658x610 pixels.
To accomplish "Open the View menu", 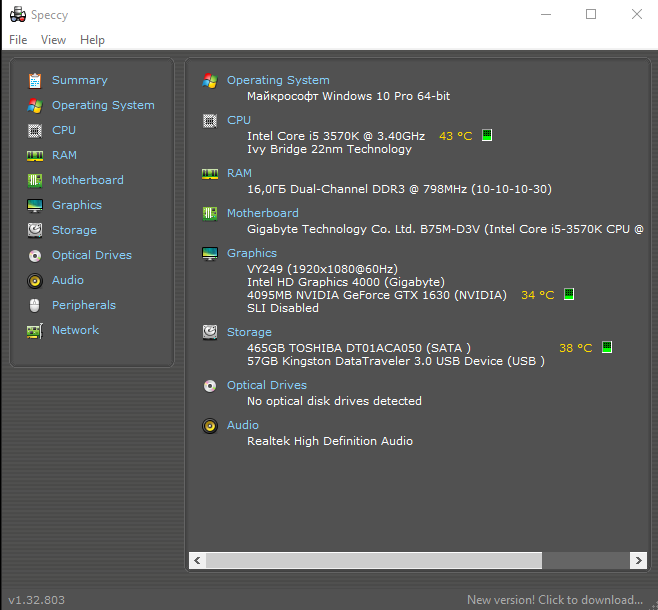I will click(53, 40).
